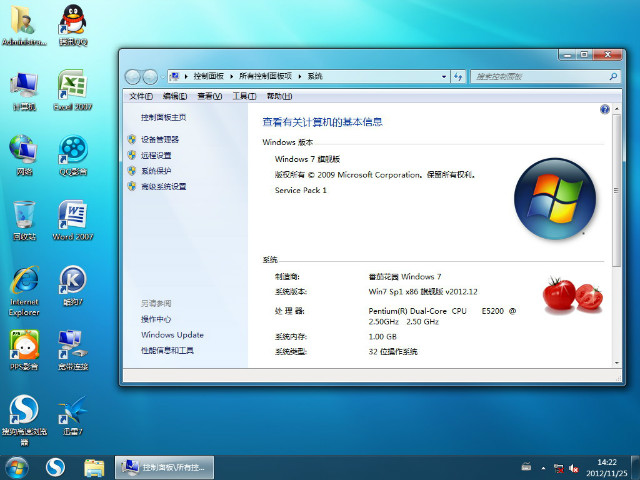The width and height of the screenshot is (640, 480).
Task: Click the 控制面板 breadcrumb
Action: (x=209, y=76)
